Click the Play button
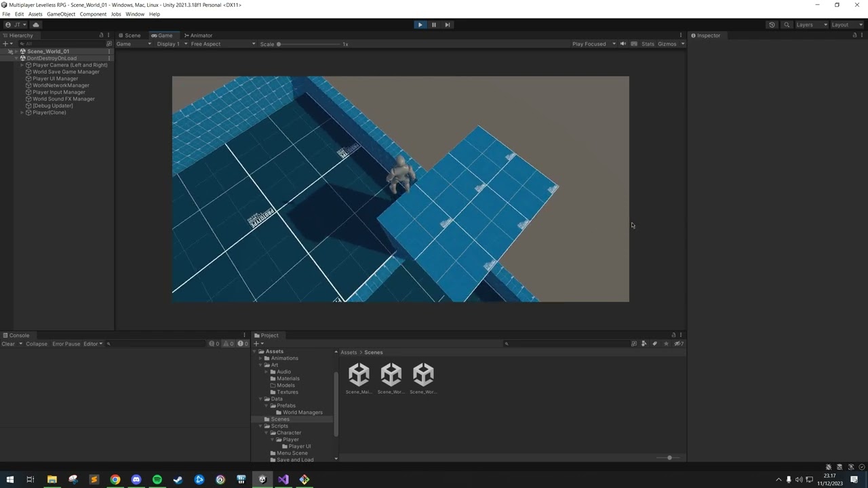Screen dimensions: 868x488 pyautogui.click(x=420, y=24)
